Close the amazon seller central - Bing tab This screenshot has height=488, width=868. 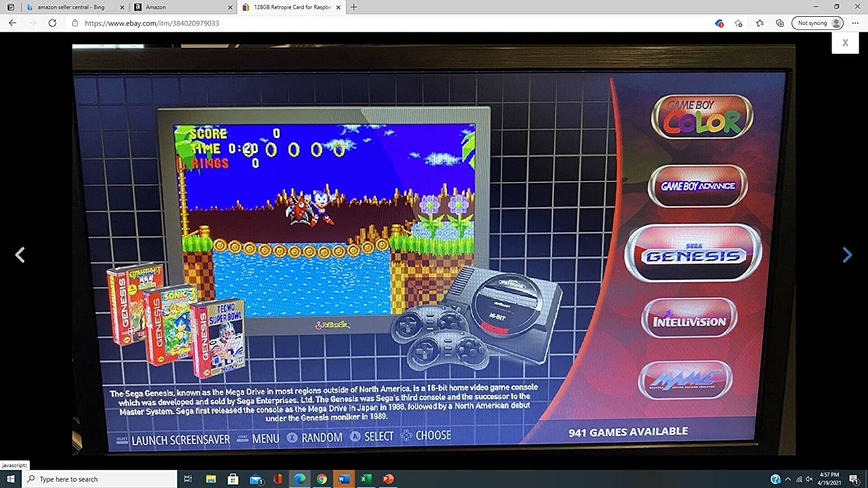[x=122, y=8]
